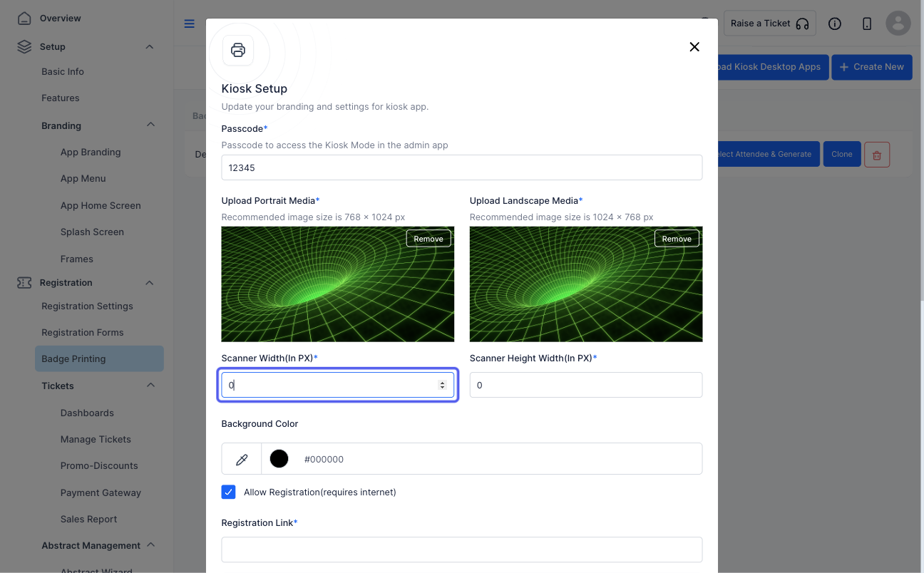Select Badge Printing in sidebar
This screenshot has height=573, width=924.
[x=98, y=358]
